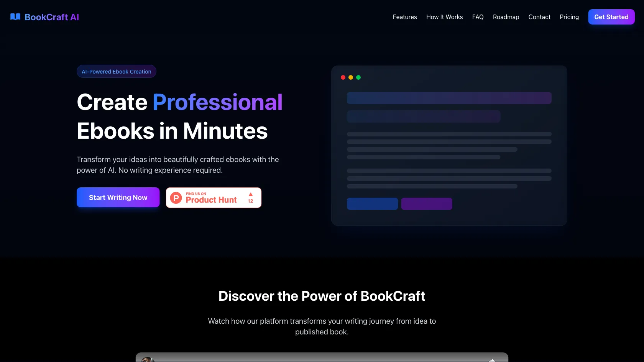The height and width of the screenshot is (362, 644).
Task: Click the yellow dot in mock window
Action: tap(351, 77)
